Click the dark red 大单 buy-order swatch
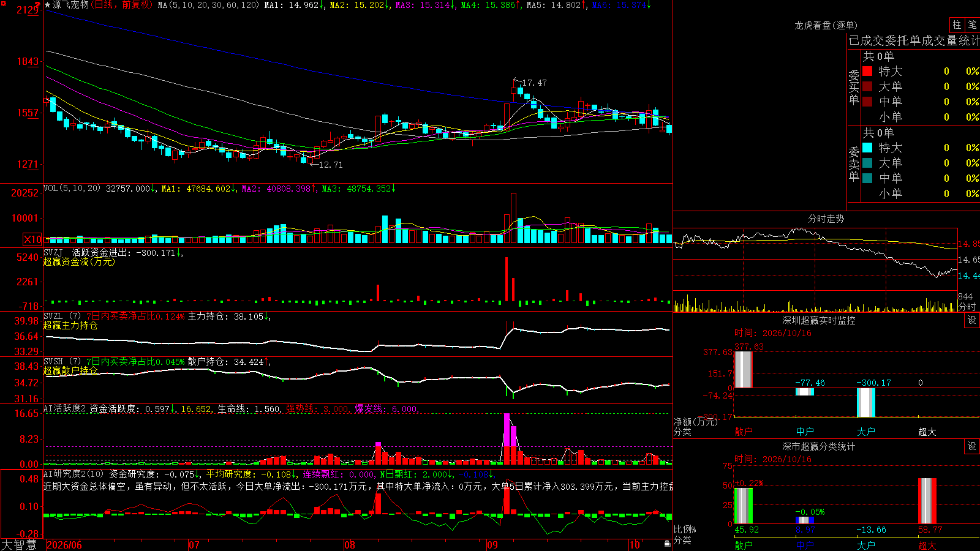 click(x=867, y=86)
